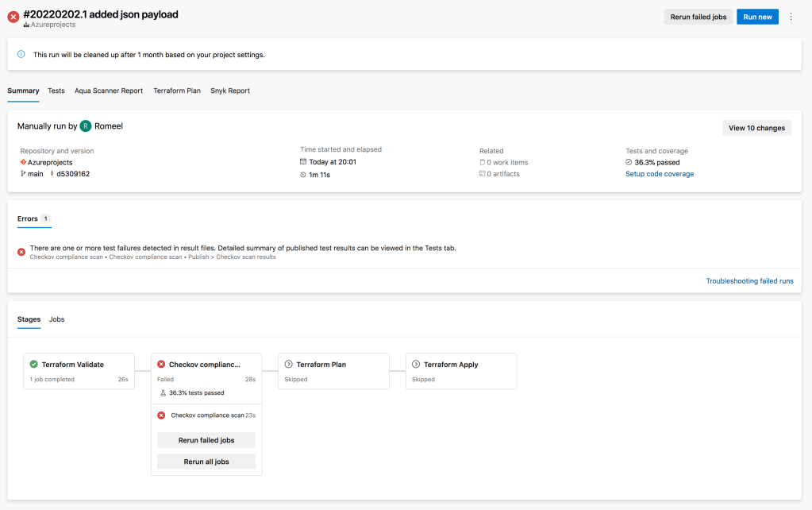Switch to the Jobs tab
This screenshot has width=812, height=510.
(57, 319)
